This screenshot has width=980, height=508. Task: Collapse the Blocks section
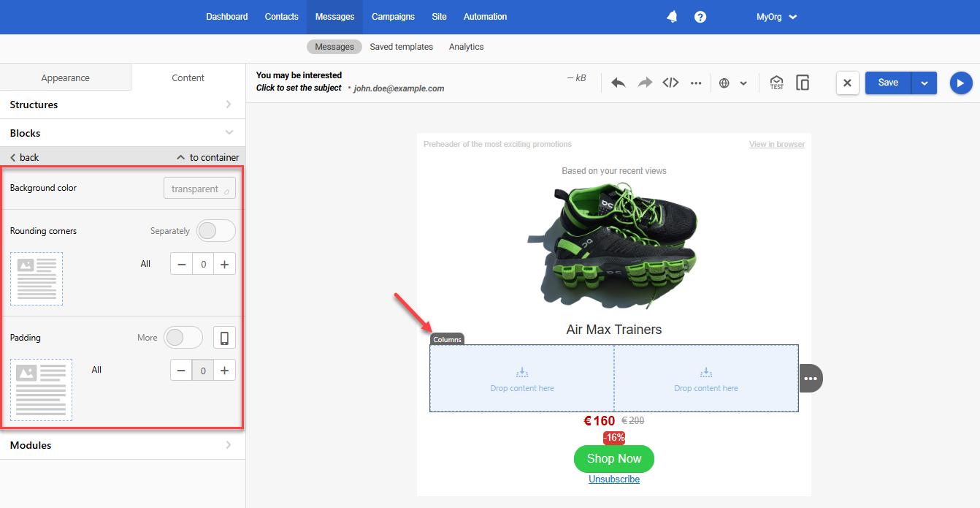123,133
